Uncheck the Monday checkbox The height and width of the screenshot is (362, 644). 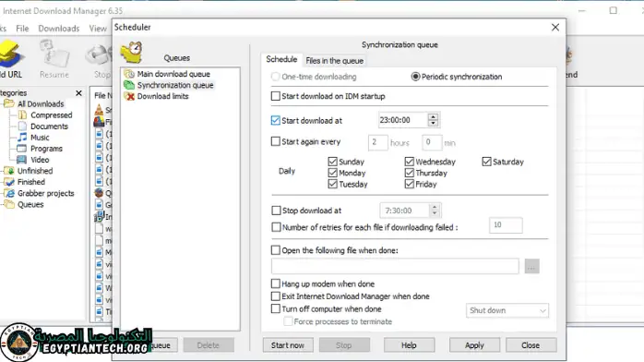[x=333, y=173]
